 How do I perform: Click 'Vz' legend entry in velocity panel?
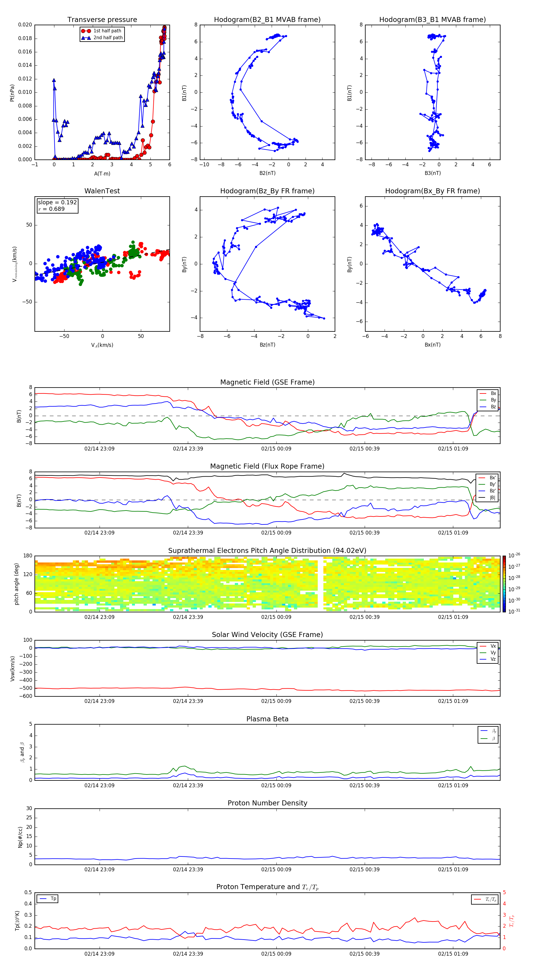pyautogui.click(x=488, y=659)
